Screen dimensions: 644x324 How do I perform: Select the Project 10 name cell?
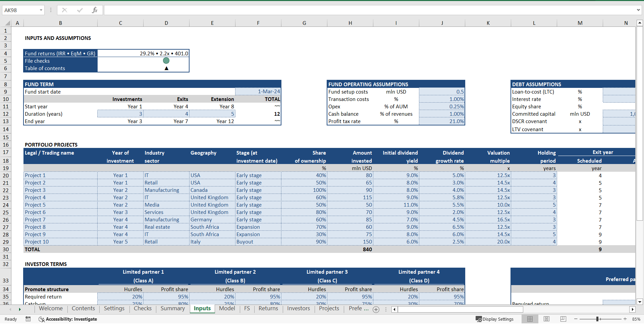pos(60,242)
